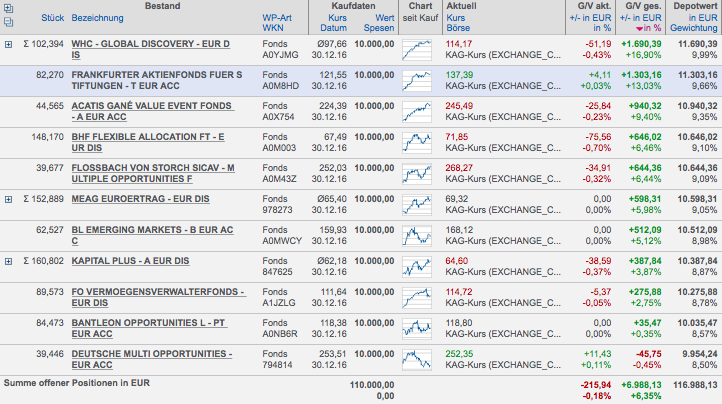Click Stück value 84,473
Image resolution: width=722 pixels, height=404 pixels.
coord(50,323)
